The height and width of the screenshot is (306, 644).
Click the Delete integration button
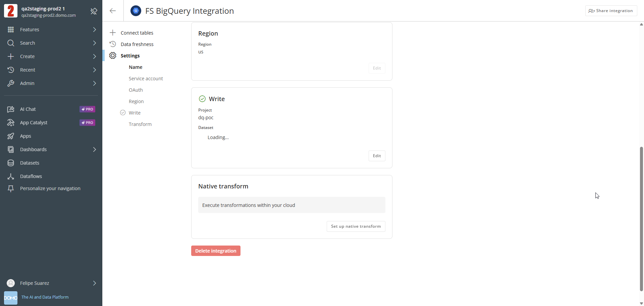pyautogui.click(x=216, y=251)
